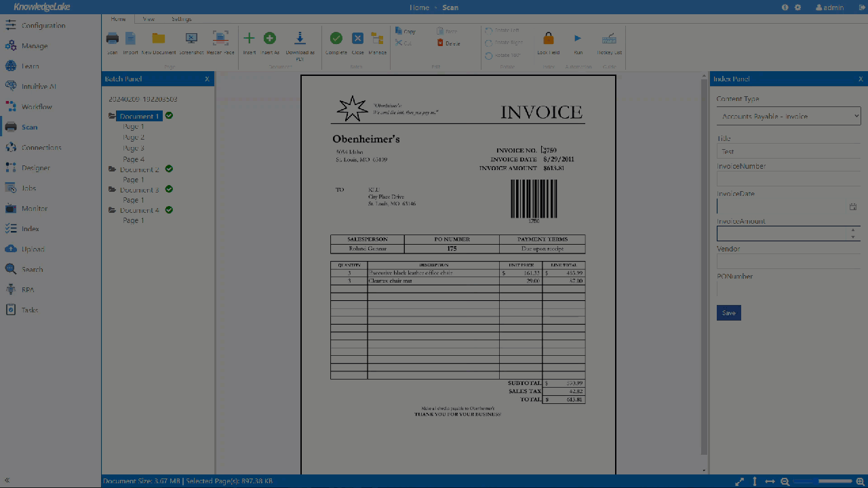Click the Save button in Index Panel
The height and width of the screenshot is (488, 868).
click(729, 312)
